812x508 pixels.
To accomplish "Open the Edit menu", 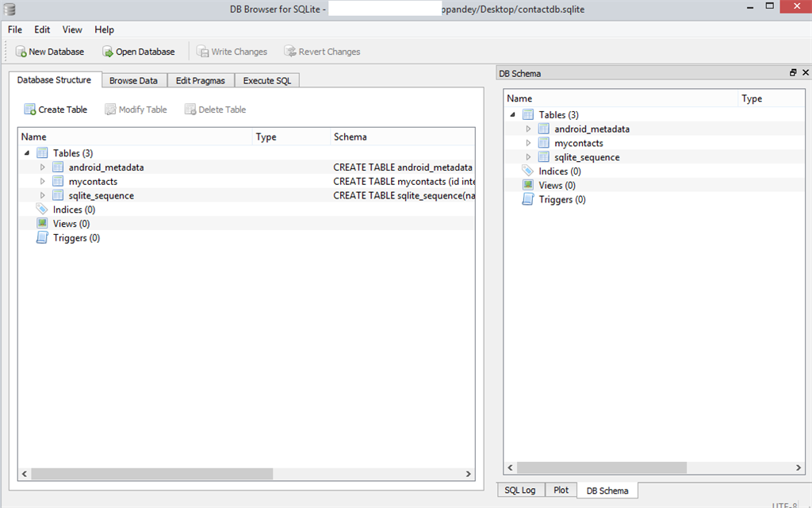I will pos(42,29).
